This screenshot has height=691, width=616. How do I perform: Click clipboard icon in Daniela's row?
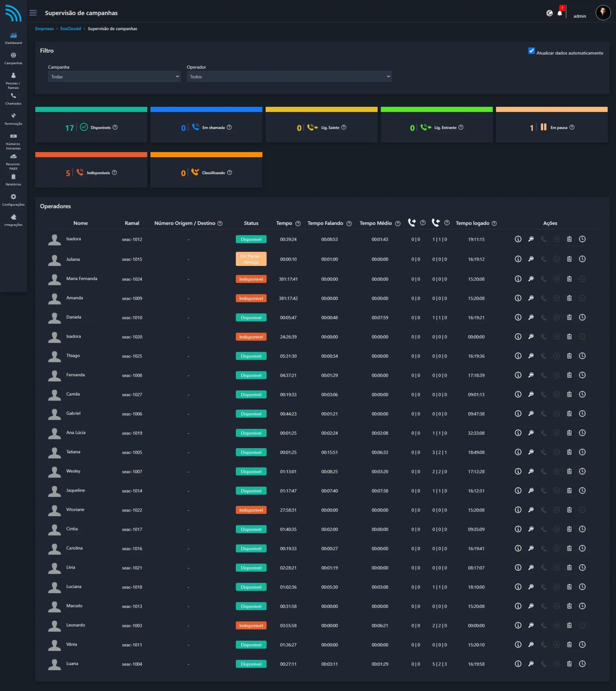[x=569, y=317]
